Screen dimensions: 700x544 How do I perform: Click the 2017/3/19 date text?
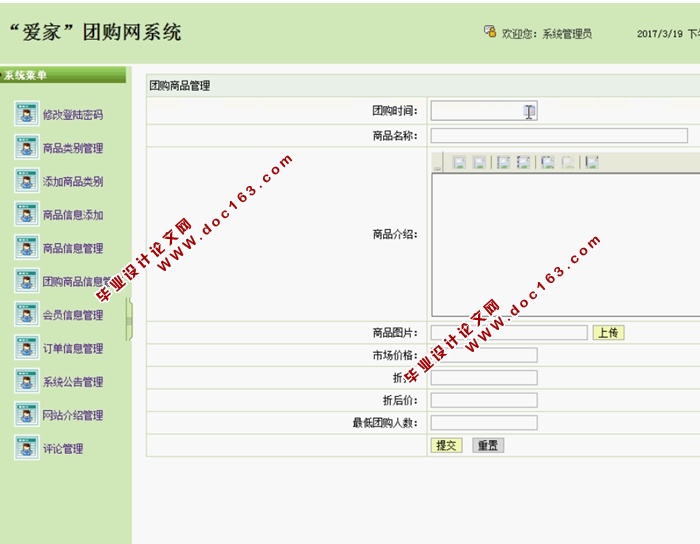pos(660,34)
